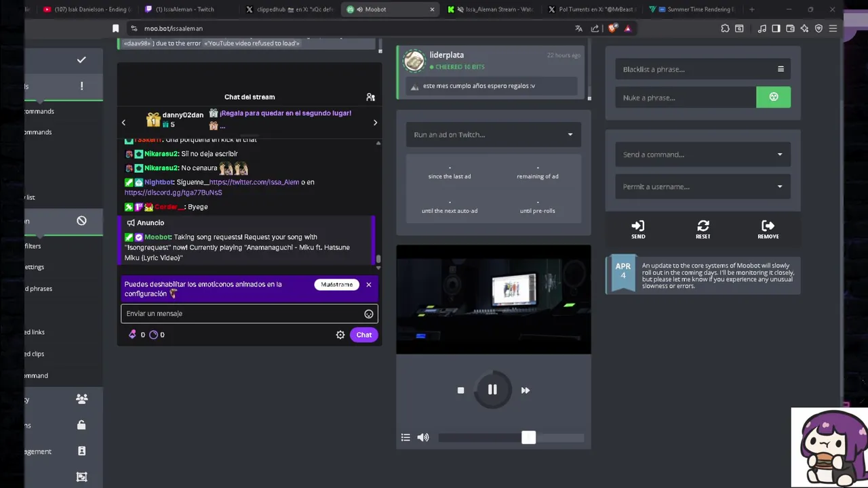Switch to the clippedhub en X tab
Image resolution: width=868 pixels, height=488 pixels.
[x=290, y=9]
